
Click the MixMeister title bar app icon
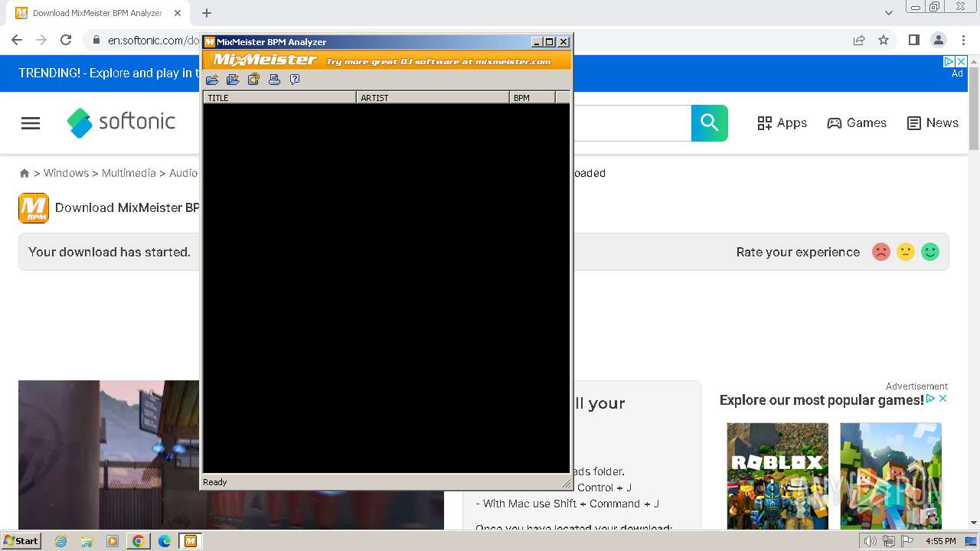(209, 42)
